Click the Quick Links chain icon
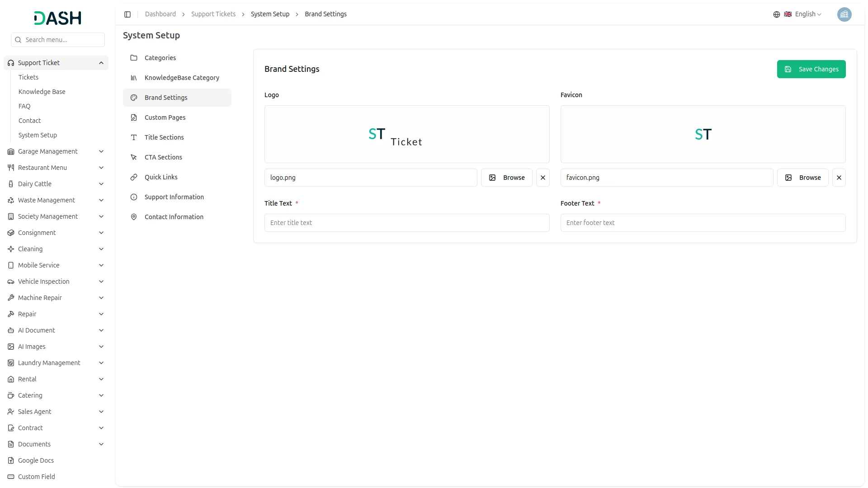 pyautogui.click(x=134, y=177)
